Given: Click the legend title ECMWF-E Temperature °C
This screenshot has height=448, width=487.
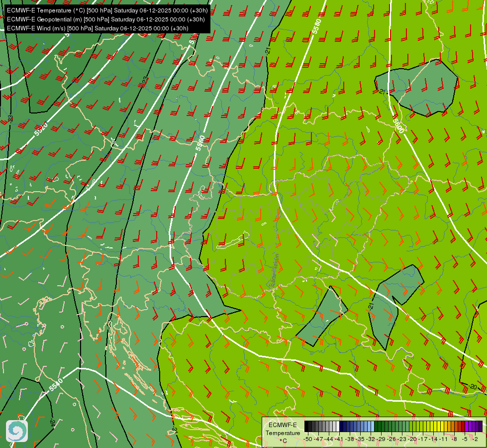Looking at the screenshot, I should coord(283,433).
